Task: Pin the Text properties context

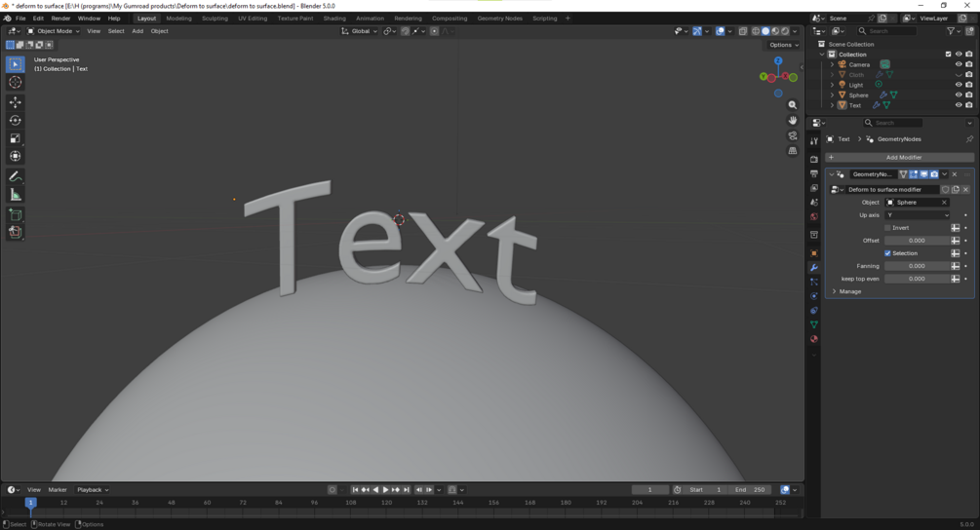Action: pos(968,139)
